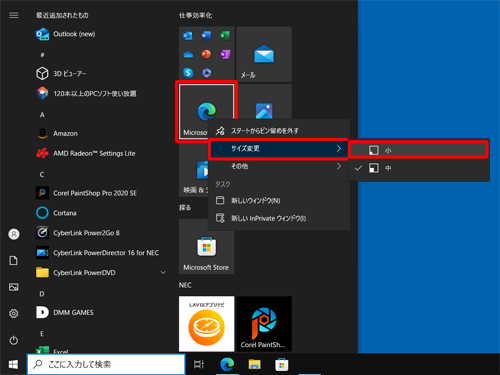
Task: Click the Power icon in Start sidebar
Action: coord(14,340)
